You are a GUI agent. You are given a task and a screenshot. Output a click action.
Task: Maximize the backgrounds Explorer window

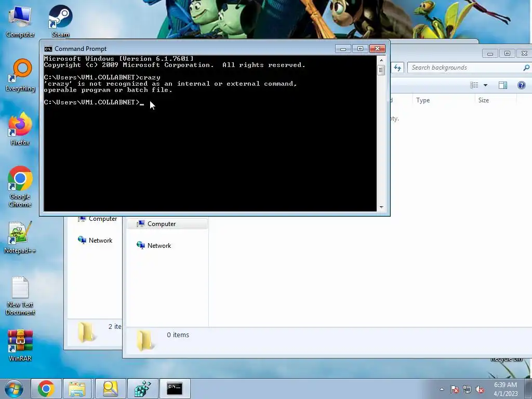pos(507,54)
